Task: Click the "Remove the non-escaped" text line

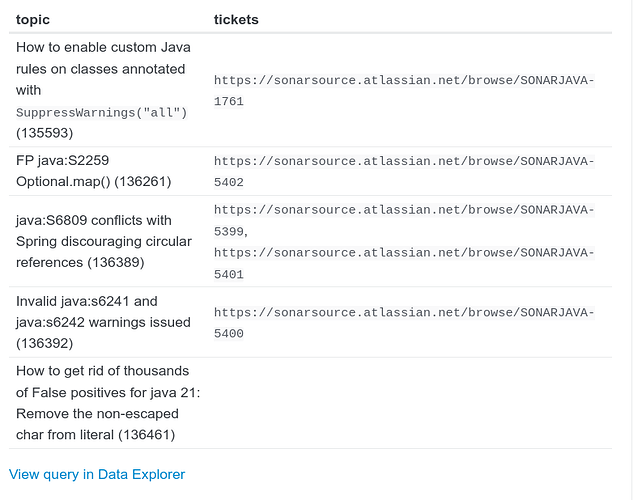Action: [x=97, y=413]
